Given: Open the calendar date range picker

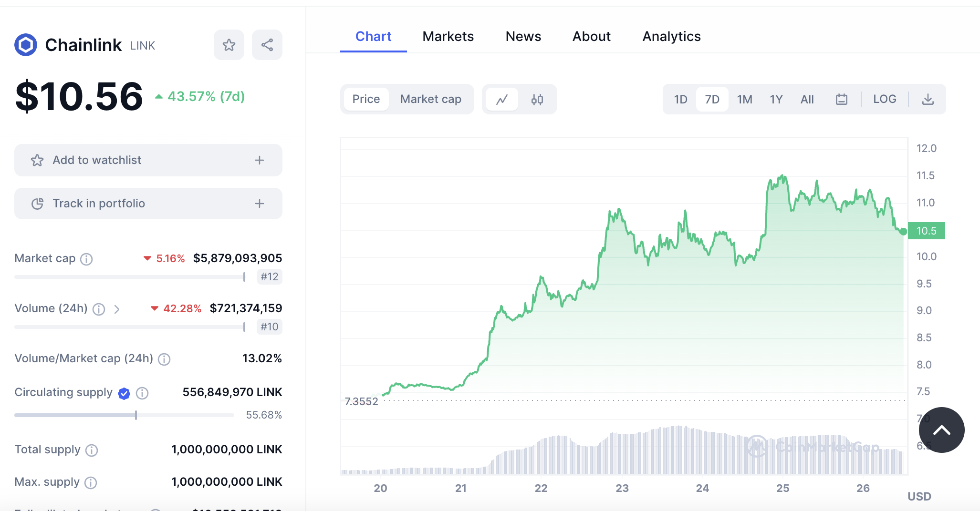Looking at the screenshot, I should (842, 99).
